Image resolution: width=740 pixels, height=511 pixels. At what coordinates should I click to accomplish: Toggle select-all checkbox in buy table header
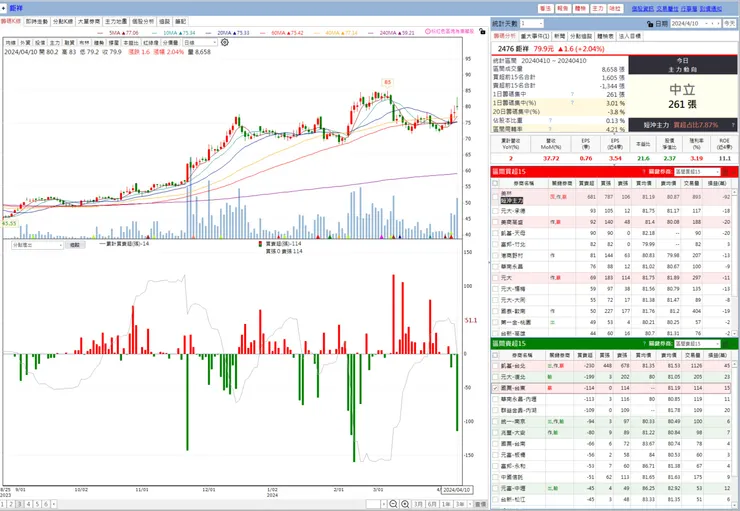495,183
